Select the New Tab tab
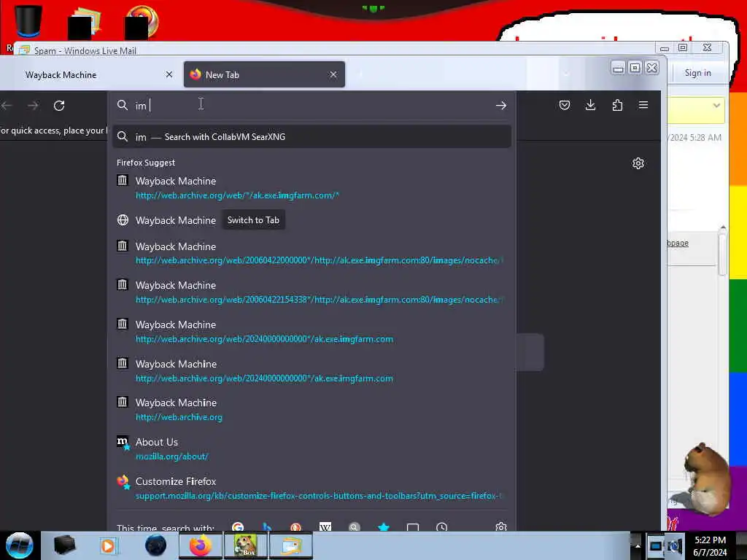This screenshot has height=560, width=747. (x=264, y=75)
